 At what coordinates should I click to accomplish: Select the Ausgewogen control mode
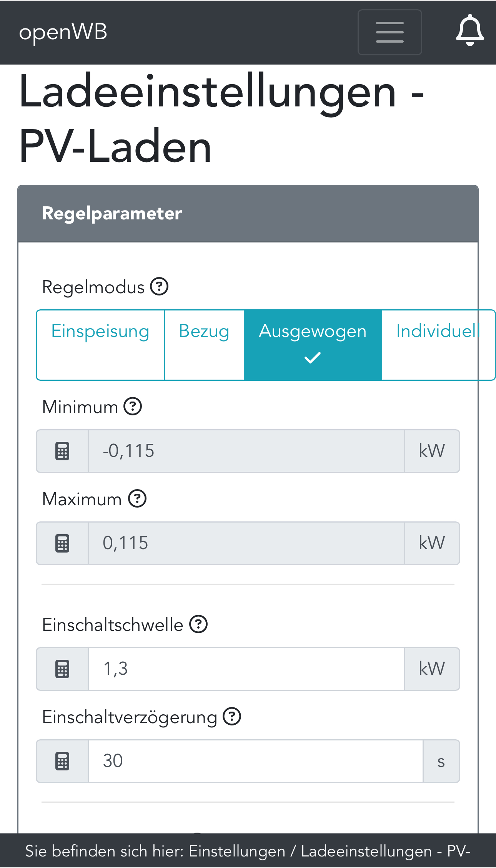point(313,345)
